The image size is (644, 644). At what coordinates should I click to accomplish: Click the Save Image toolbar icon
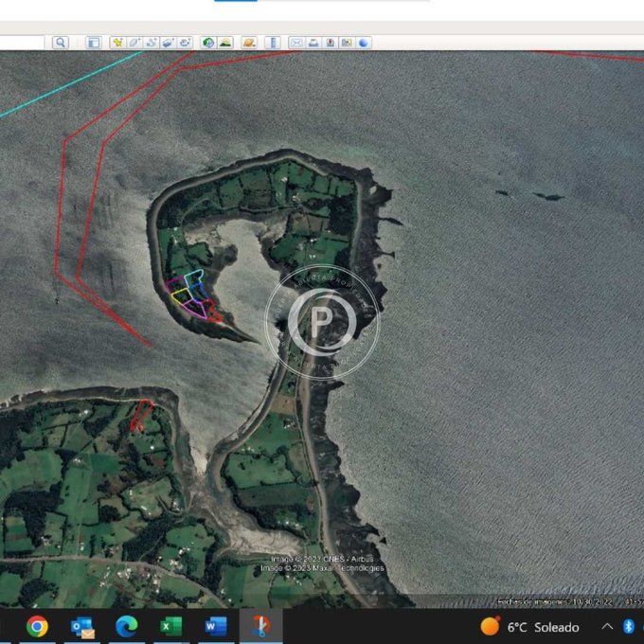[331, 43]
